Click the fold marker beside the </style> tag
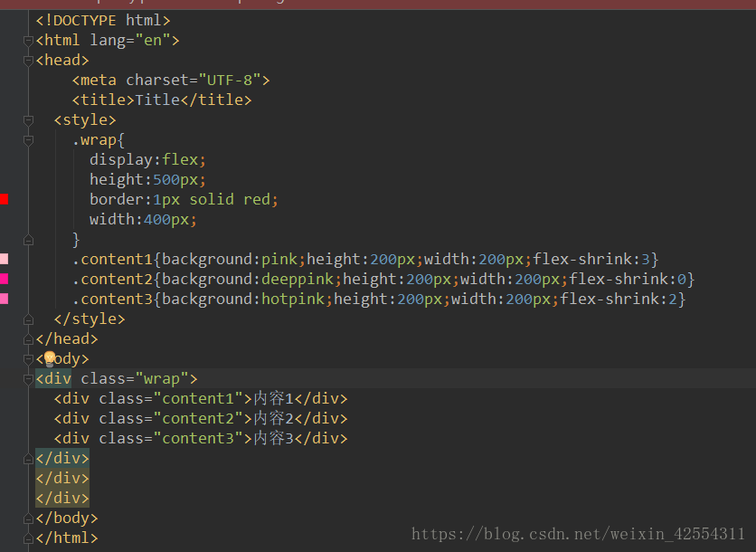 (28, 319)
